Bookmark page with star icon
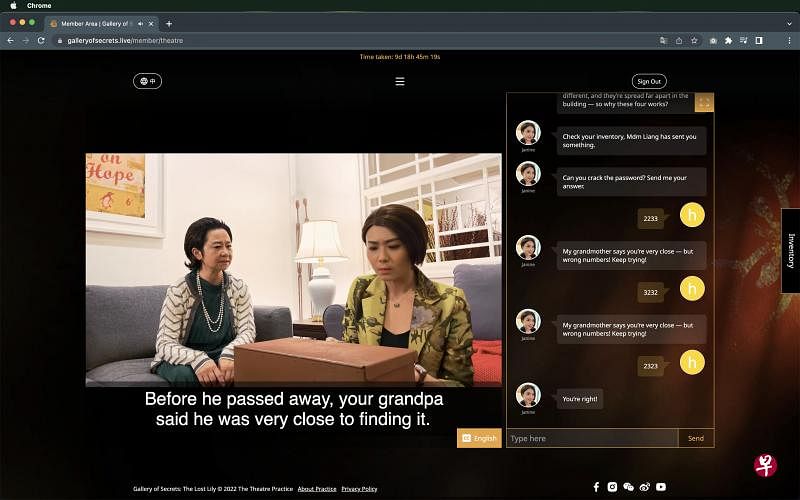Image resolution: width=800 pixels, height=500 pixels. (x=694, y=40)
